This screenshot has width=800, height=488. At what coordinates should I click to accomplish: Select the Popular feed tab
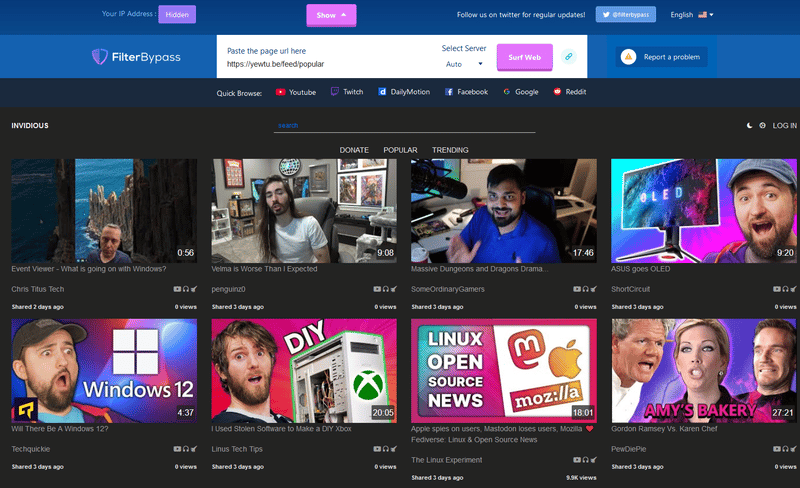click(400, 150)
